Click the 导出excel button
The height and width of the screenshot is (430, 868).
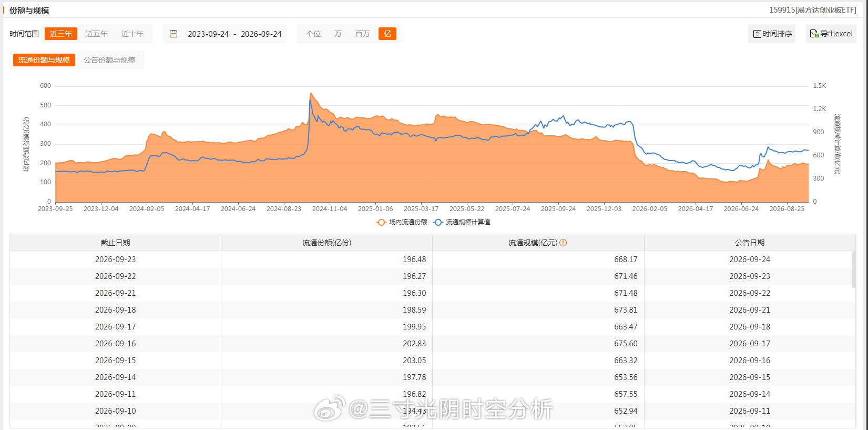click(831, 34)
